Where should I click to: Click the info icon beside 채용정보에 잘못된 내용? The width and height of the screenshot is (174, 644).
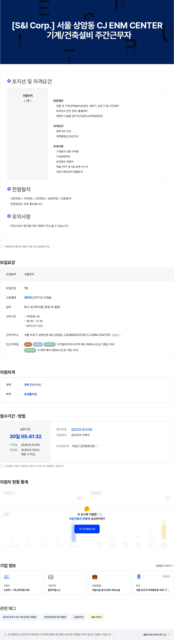(2, 246)
